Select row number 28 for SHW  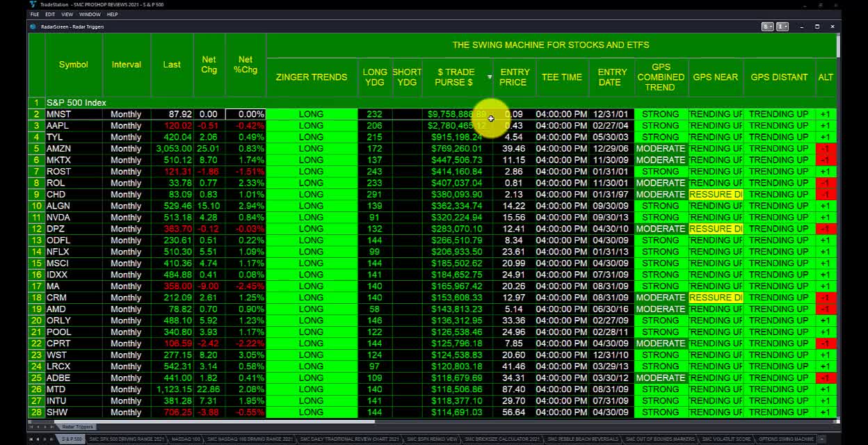(36, 412)
